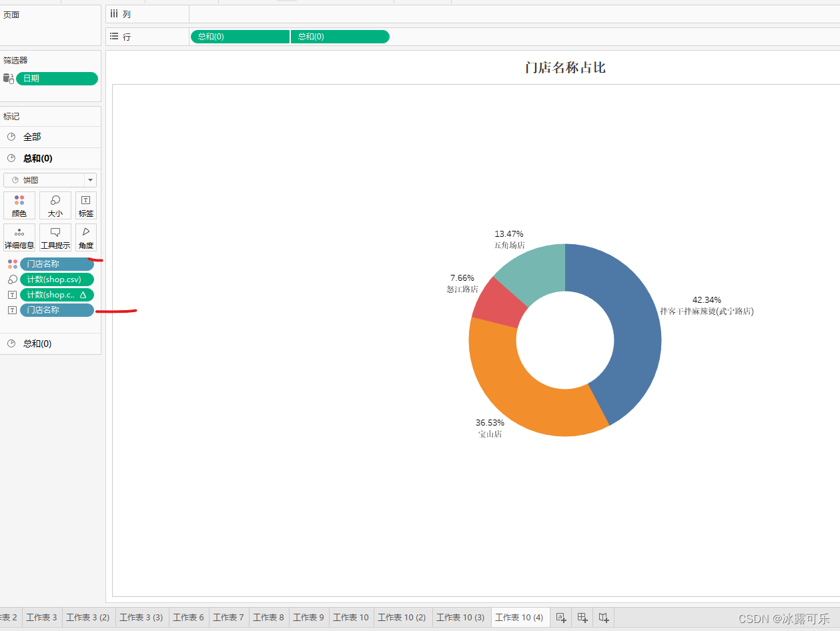Click the empty 列 columns shelf field
This screenshot has height=631, width=840.
pos(514,14)
